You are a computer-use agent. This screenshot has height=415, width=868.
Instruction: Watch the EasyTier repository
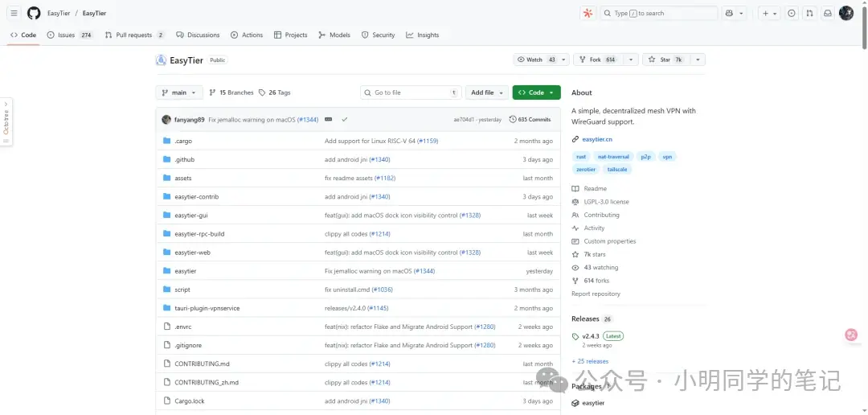point(535,60)
